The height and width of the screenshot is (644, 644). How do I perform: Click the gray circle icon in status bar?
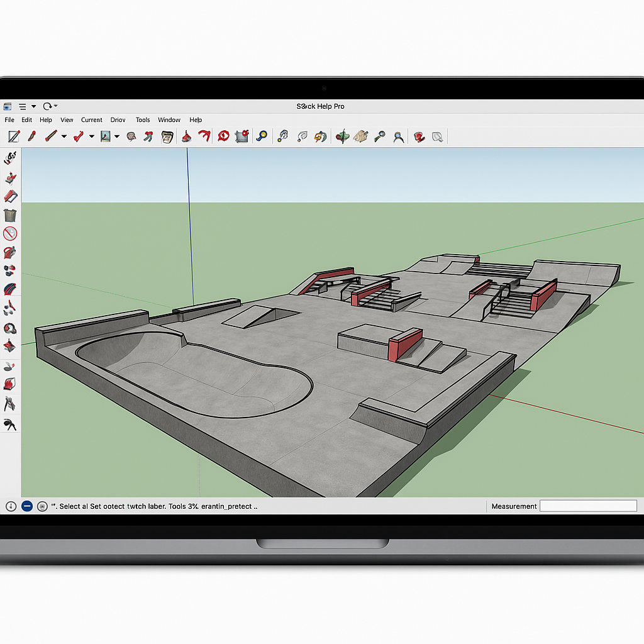tap(42, 506)
